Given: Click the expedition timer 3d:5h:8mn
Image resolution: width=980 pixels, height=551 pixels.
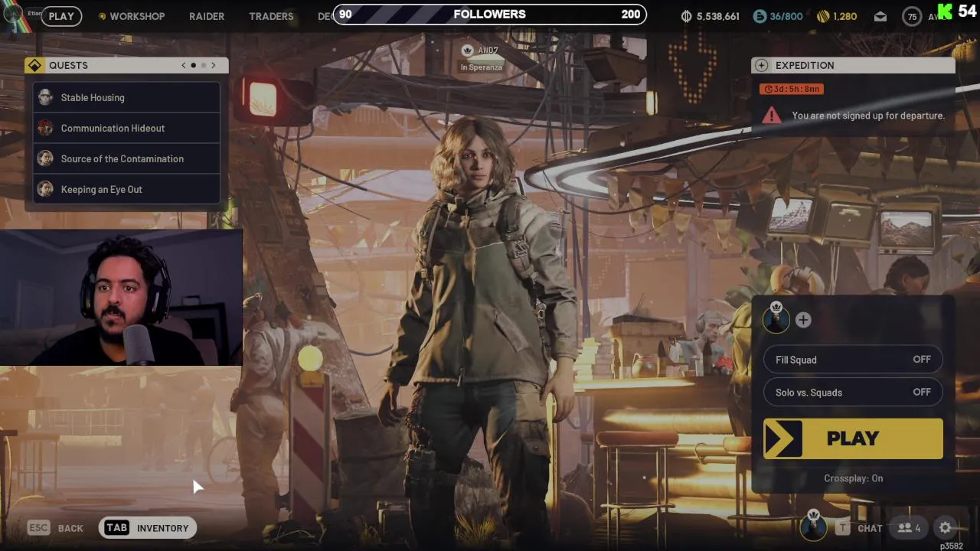Looking at the screenshot, I should pos(792,89).
